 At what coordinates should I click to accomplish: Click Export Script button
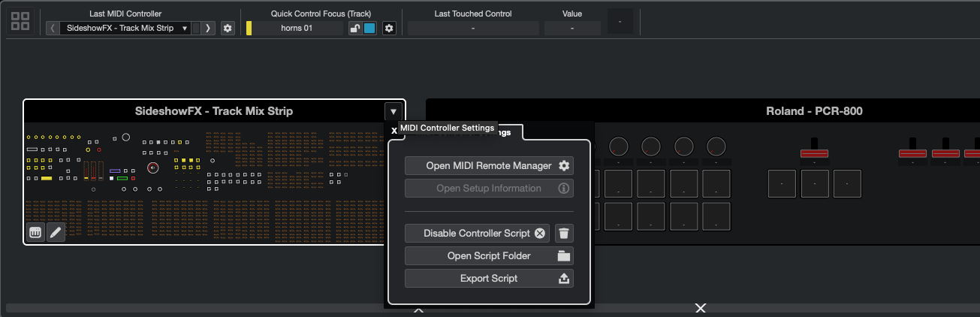pyautogui.click(x=489, y=278)
